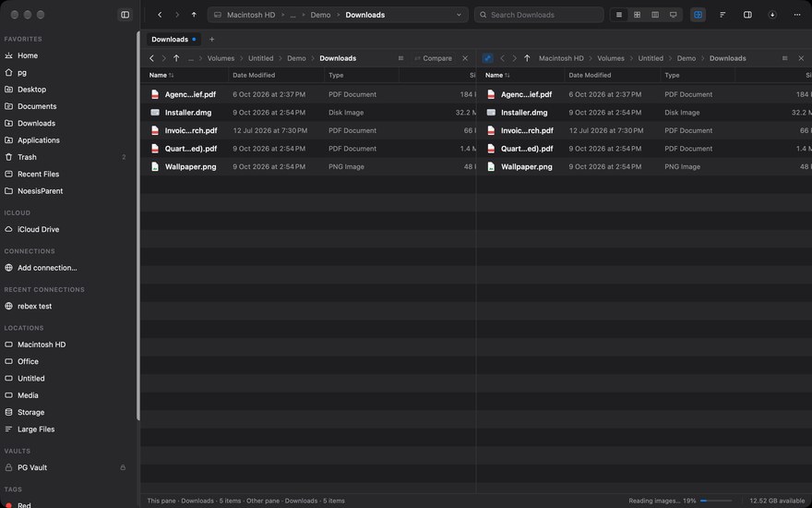812x508 pixels.
Task: Select Installer.dmg in left pane
Action: 308,113
